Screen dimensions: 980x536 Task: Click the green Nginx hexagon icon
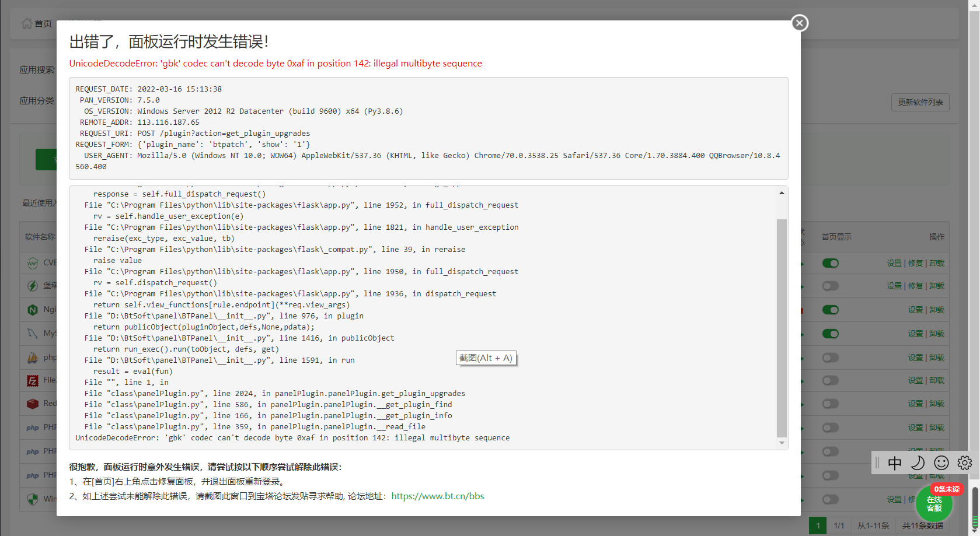tap(33, 310)
